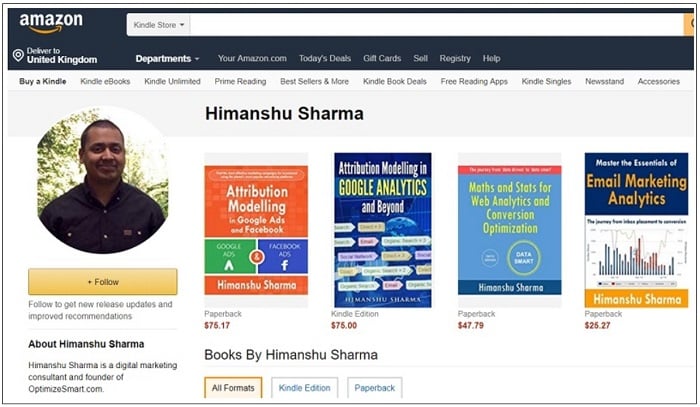Switch to the Paperback format tab
The height and width of the screenshot is (407, 700).
coord(375,388)
